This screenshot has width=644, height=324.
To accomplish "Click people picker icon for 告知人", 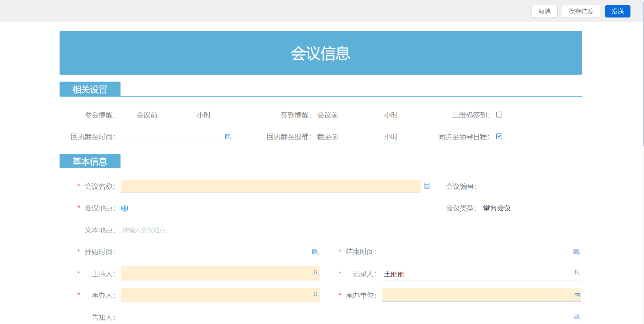I will 576,316.
